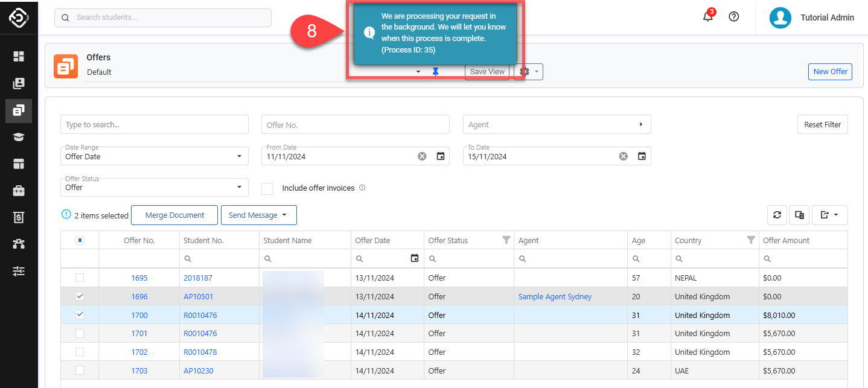868x388 pixels.
Task: Enable Include offer invoices checkbox
Action: pos(267,188)
